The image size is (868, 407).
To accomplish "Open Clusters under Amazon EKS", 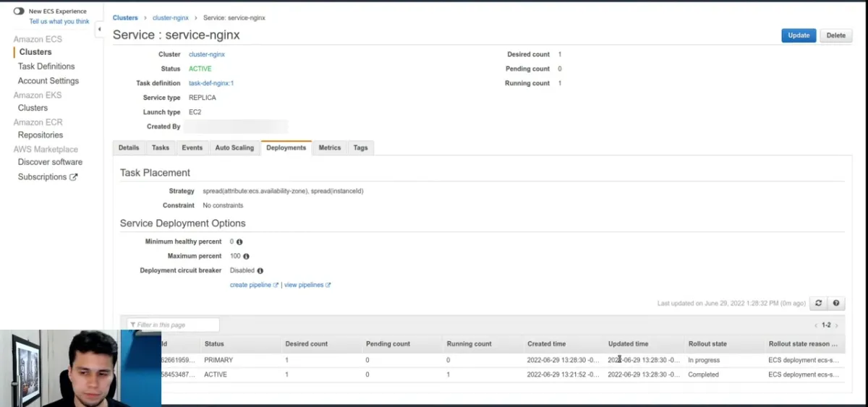I will tap(33, 108).
